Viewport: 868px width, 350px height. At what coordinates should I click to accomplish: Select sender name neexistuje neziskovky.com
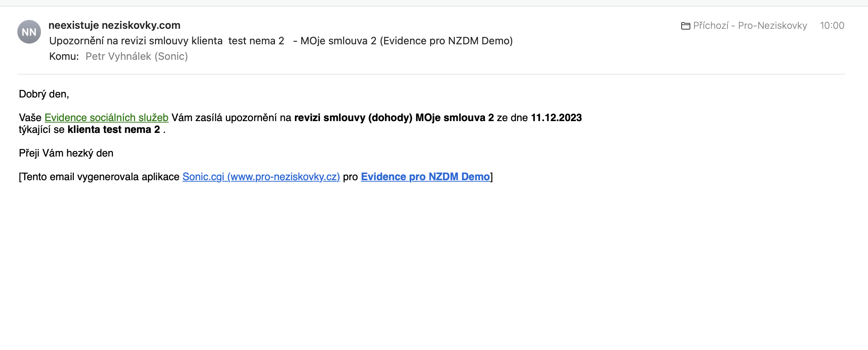click(114, 25)
